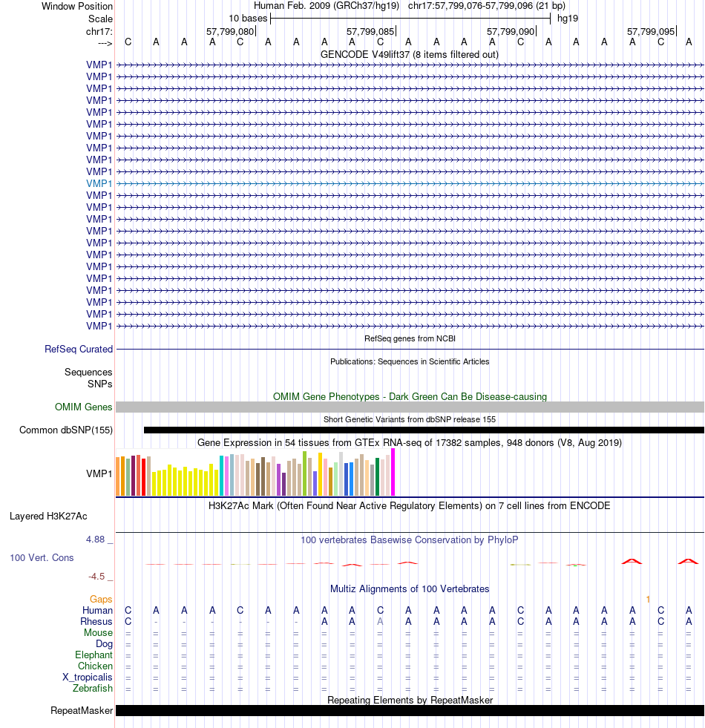Click the Gaps row label
The width and height of the screenshot is (705, 728).
coord(101,600)
